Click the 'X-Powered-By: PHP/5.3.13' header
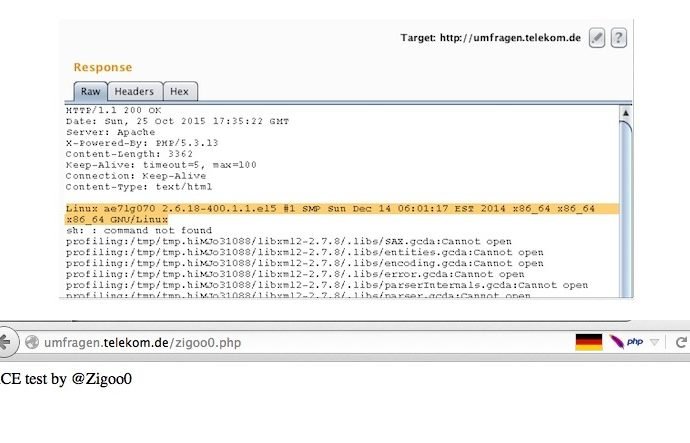Screen dimensions: 690x443 click(x=142, y=143)
